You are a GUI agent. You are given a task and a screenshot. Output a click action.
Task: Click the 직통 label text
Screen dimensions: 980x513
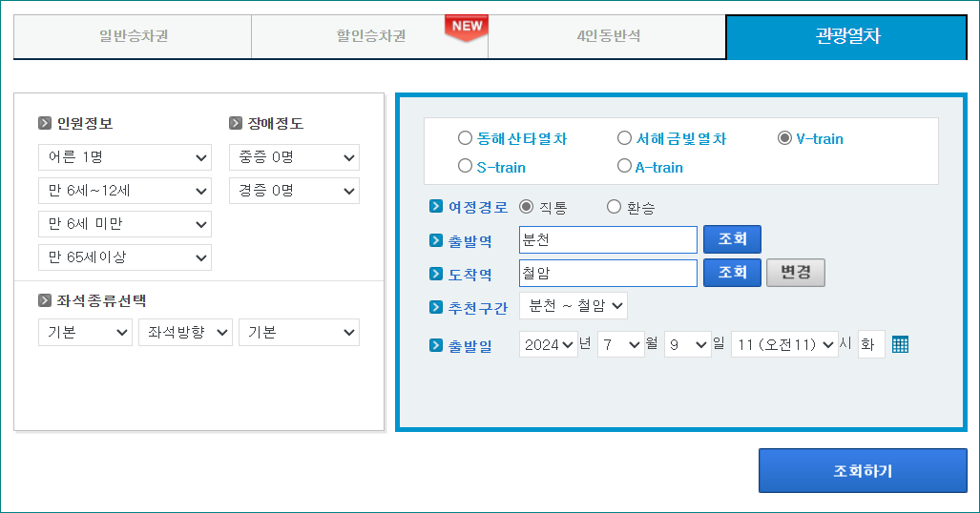[x=553, y=208]
